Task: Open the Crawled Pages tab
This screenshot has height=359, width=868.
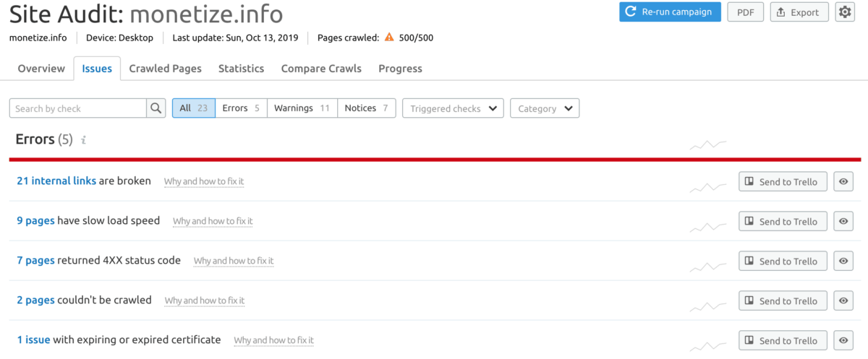Action: (x=165, y=69)
